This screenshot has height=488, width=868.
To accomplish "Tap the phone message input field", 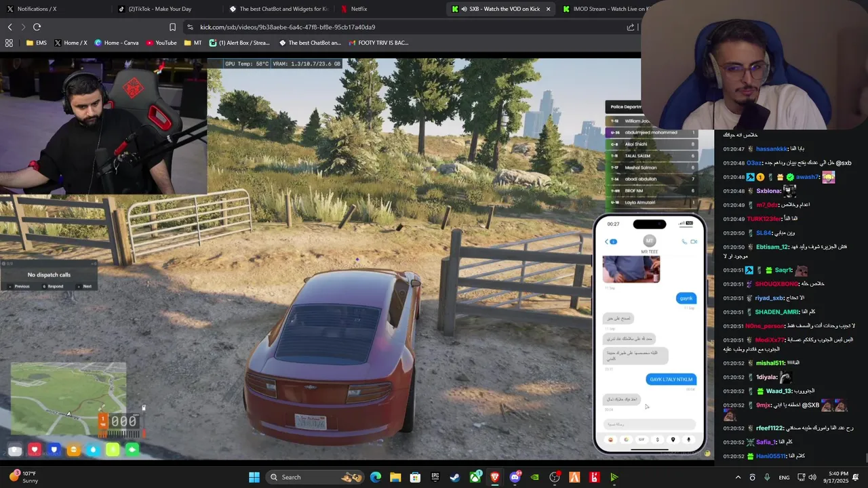I will point(650,424).
